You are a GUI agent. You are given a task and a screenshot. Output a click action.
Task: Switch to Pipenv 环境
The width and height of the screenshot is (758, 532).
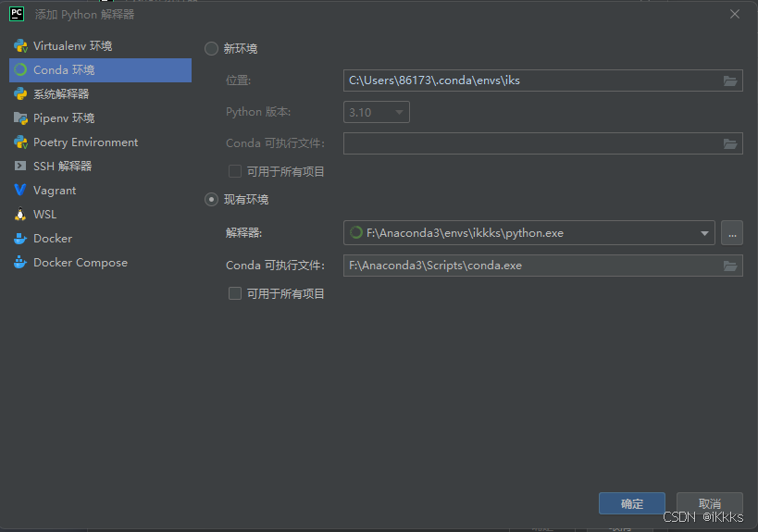(101, 118)
